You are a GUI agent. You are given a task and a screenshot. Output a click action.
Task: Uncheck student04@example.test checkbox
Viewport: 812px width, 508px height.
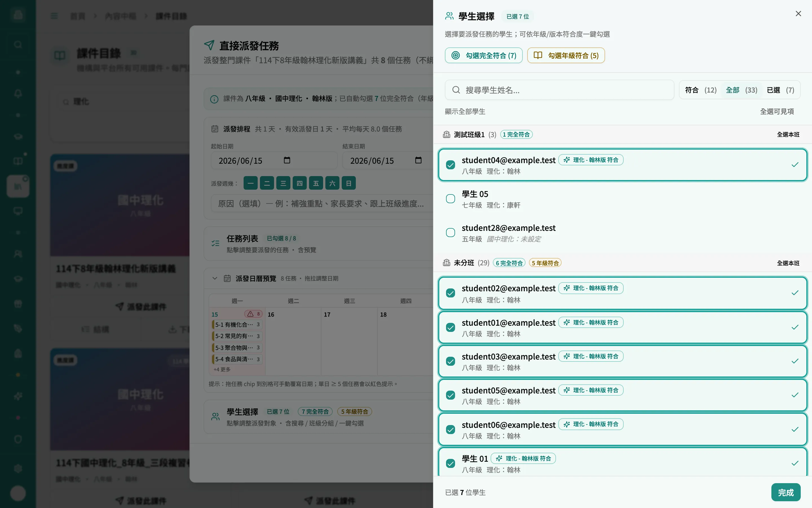[450, 165]
